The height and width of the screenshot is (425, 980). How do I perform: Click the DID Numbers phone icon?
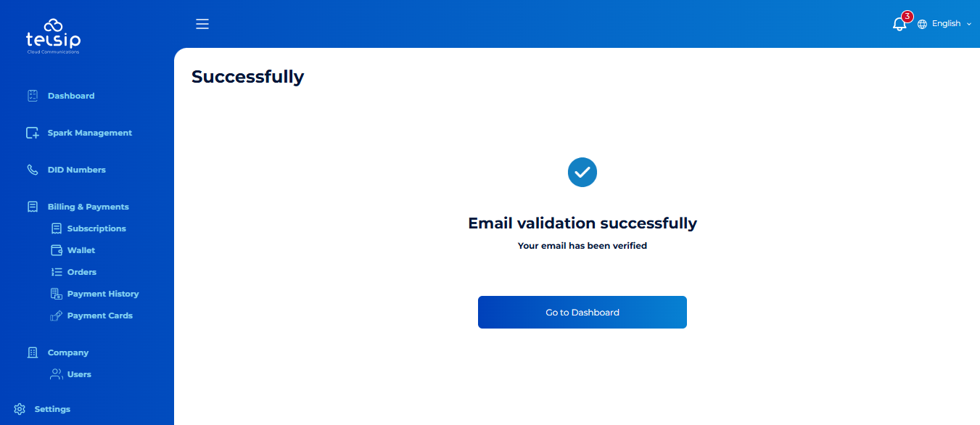[x=32, y=170]
